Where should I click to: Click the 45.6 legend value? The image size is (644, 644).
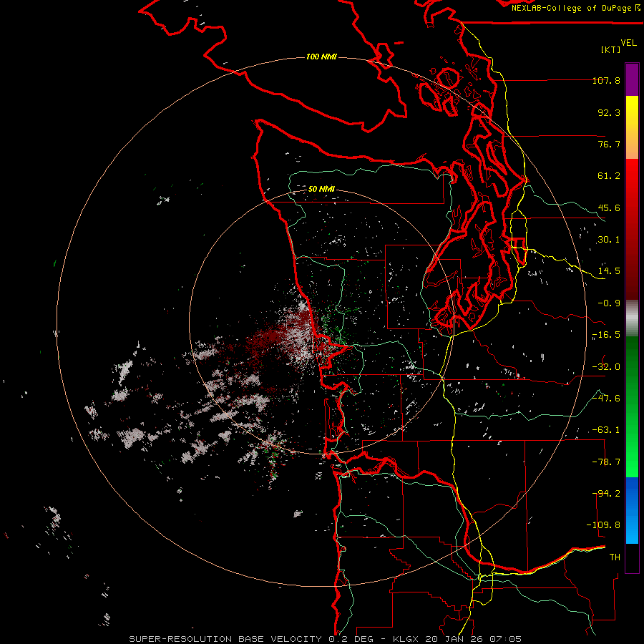[x=609, y=208]
